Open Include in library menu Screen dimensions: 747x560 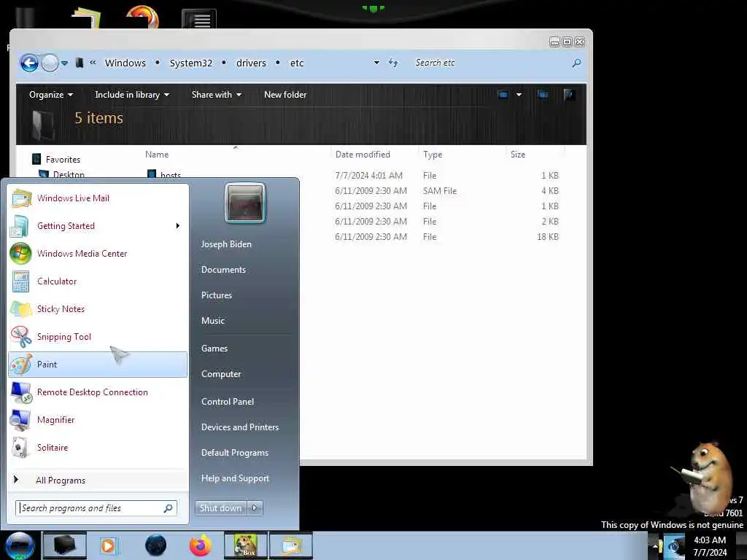coord(132,95)
